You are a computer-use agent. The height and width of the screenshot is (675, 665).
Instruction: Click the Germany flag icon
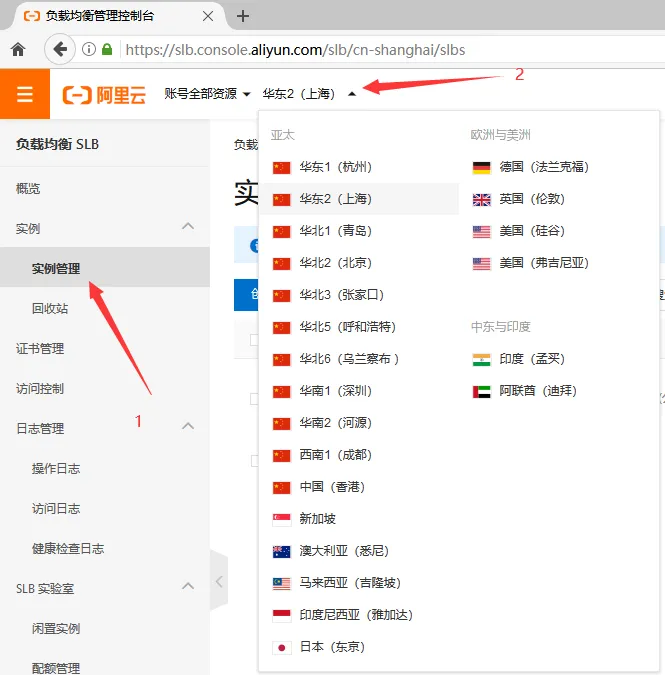pyautogui.click(x=481, y=167)
